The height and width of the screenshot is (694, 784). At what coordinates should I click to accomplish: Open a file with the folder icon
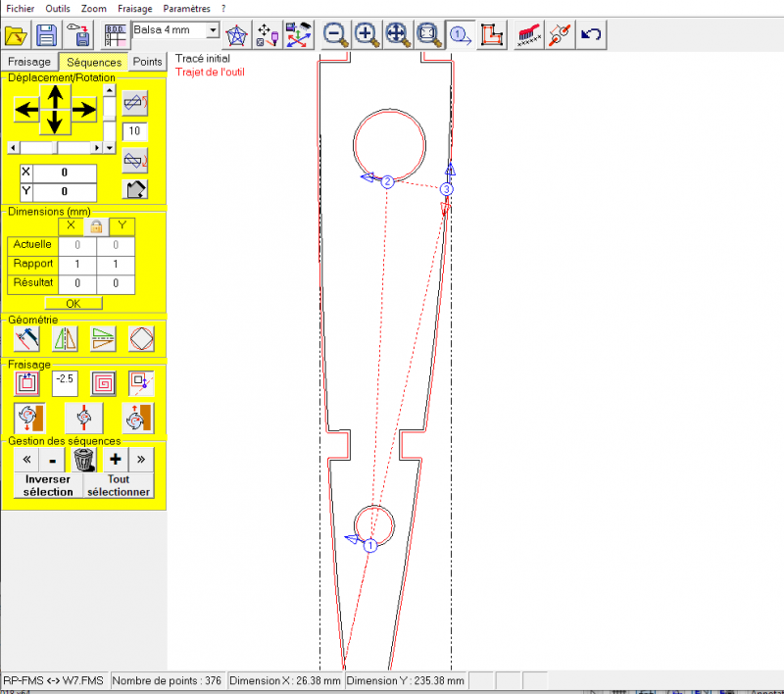tap(16, 35)
